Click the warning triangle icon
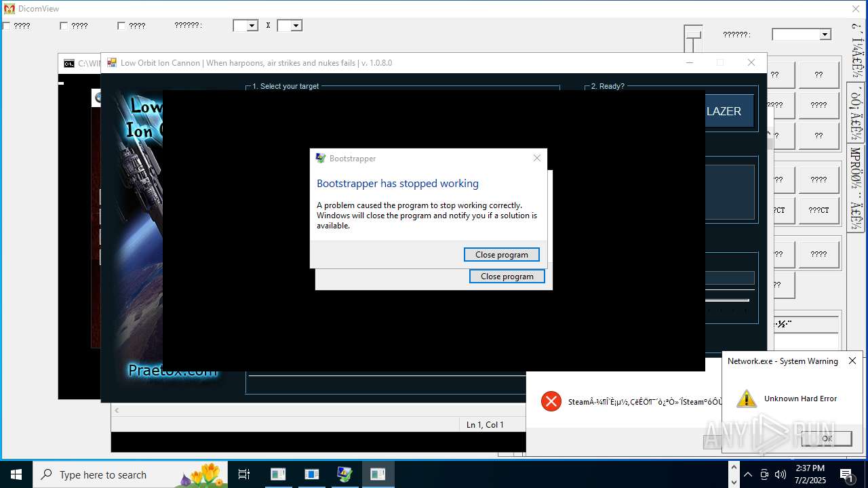This screenshot has height=488, width=868. [x=747, y=399]
